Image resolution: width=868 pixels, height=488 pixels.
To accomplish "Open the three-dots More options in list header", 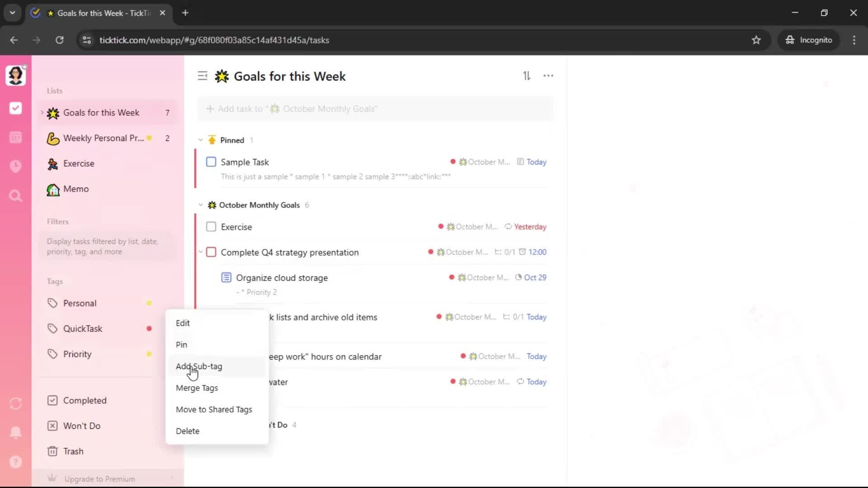I will tap(548, 76).
